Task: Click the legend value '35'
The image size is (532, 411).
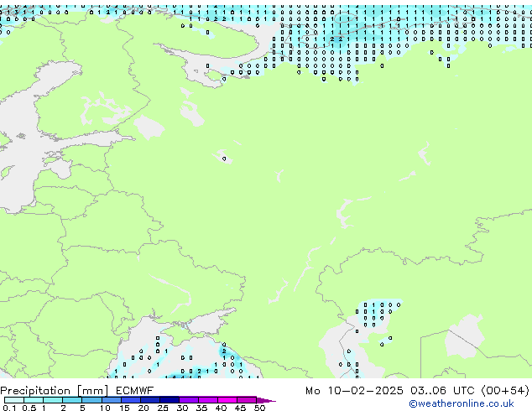Action: coord(201,408)
